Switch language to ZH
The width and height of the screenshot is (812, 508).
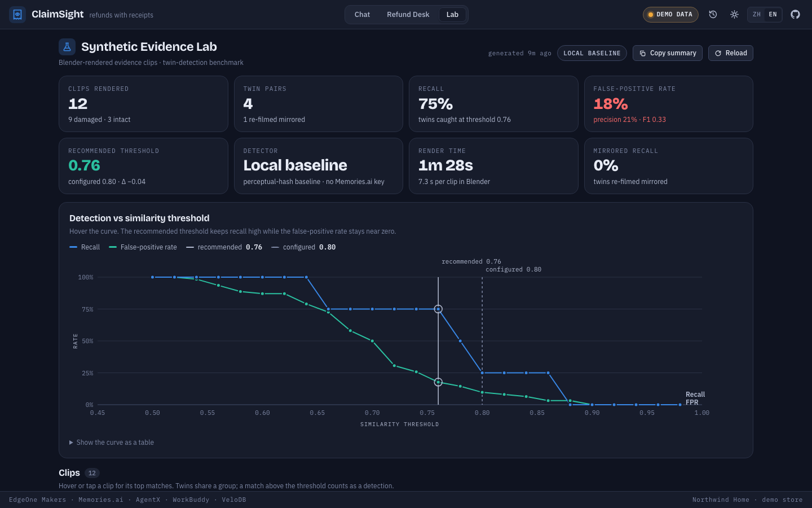pos(757,15)
